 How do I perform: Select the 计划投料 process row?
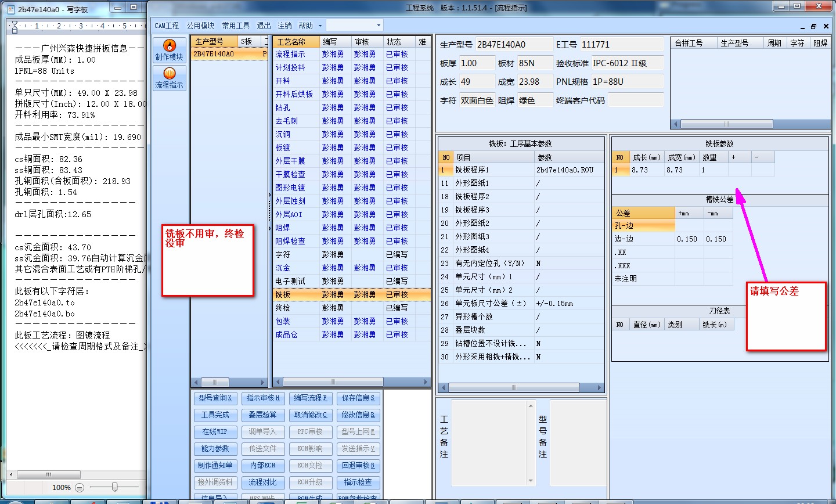click(352, 67)
